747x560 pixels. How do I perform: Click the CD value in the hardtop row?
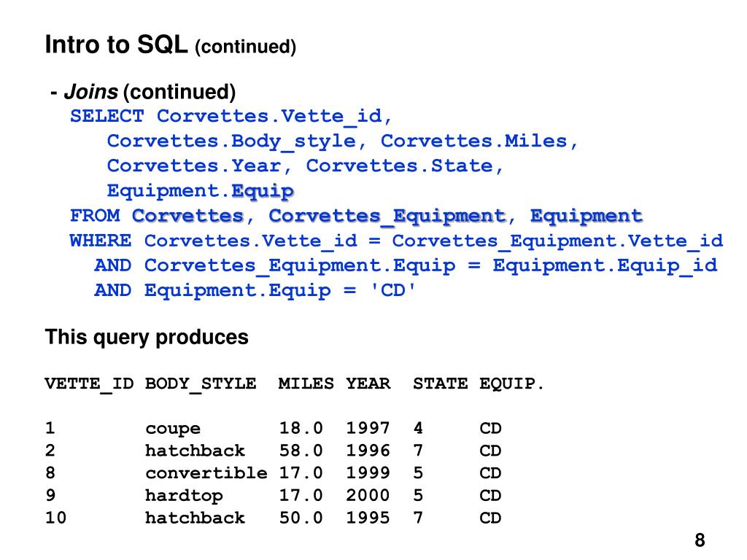point(490,495)
